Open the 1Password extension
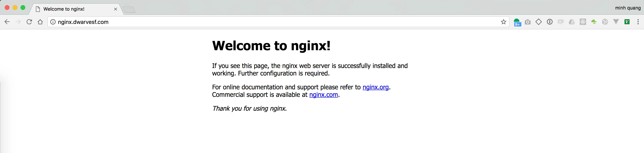 (550, 22)
